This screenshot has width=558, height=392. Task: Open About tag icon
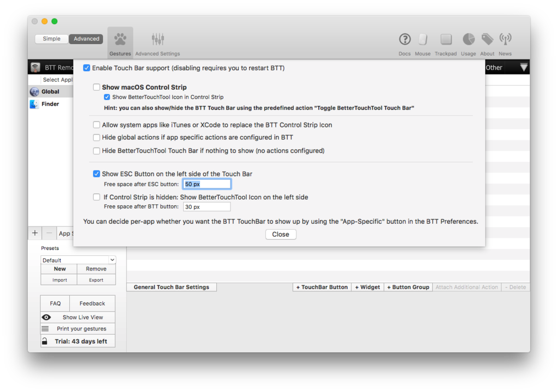pos(487,39)
